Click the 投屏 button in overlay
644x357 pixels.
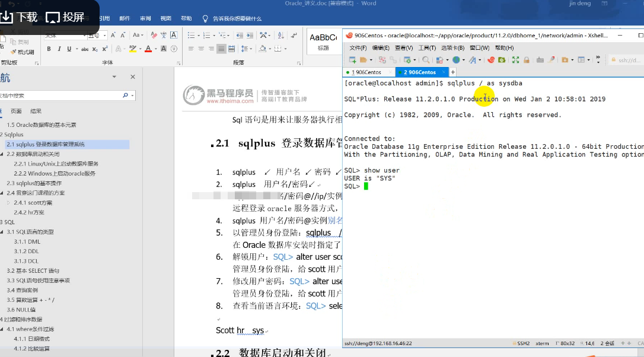65,17
